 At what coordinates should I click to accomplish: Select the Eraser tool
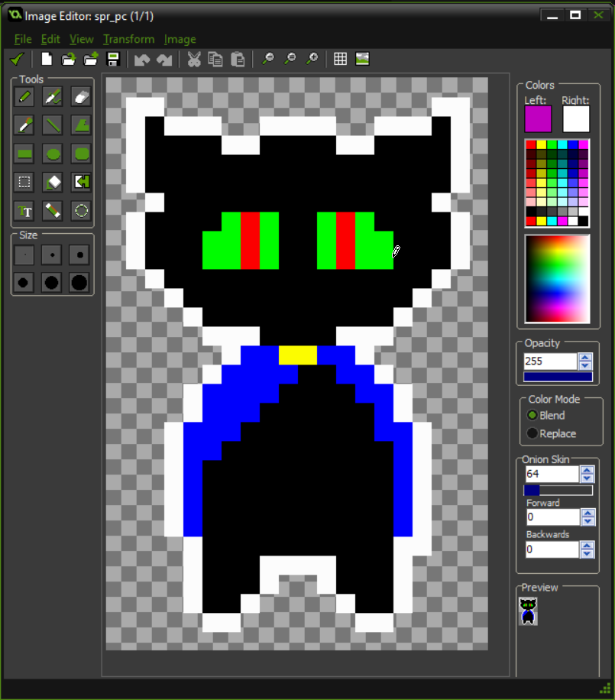click(x=81, y=97)
